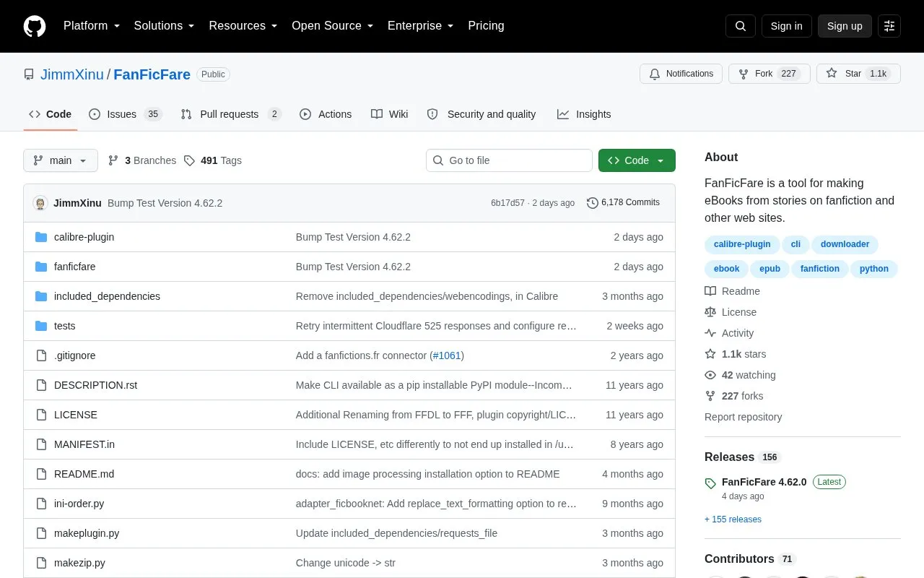This screenshot has height=578, width=924.
Task: Click the book icon beside Readme
Action: tap(710, 291)
